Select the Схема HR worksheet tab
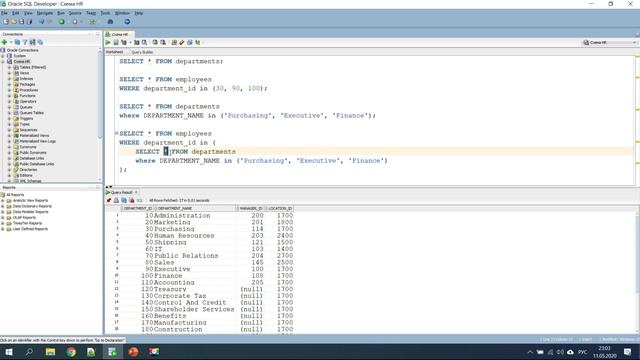The height and width of the screenshot is (360, 640). [120, 35]
